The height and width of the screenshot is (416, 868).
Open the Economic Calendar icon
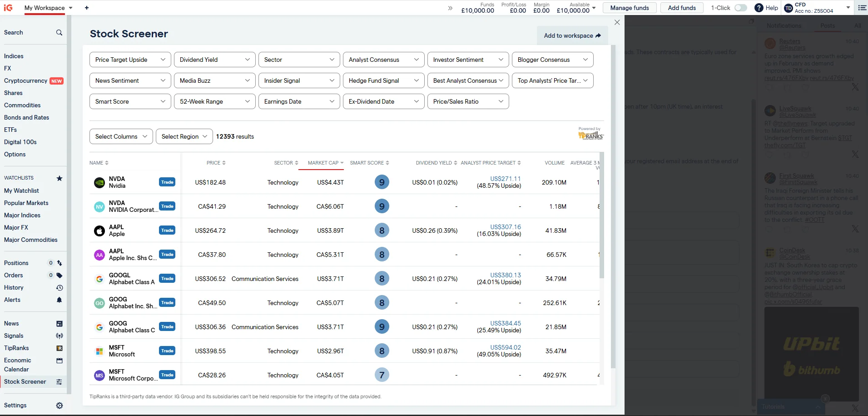click(59, 360)
